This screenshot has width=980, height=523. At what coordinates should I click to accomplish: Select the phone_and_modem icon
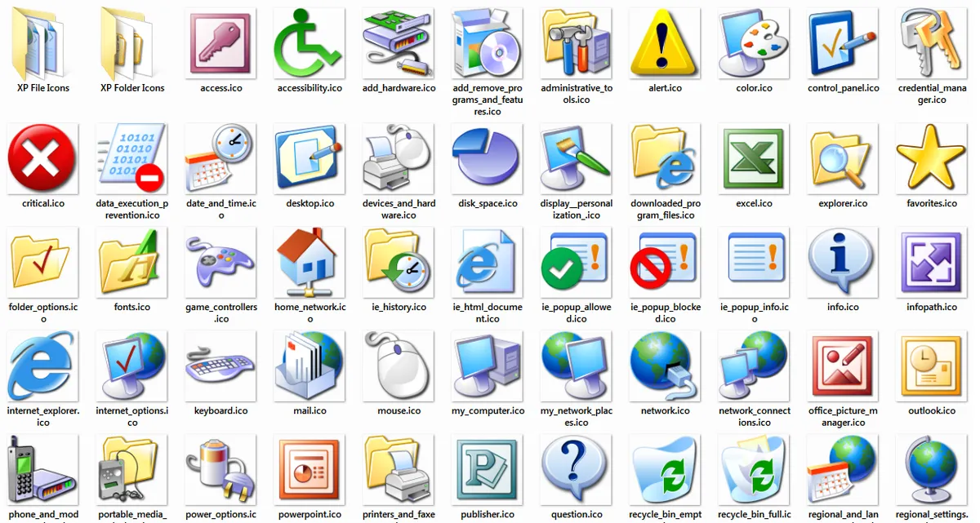pyautogui.click(x=43, y=470)
